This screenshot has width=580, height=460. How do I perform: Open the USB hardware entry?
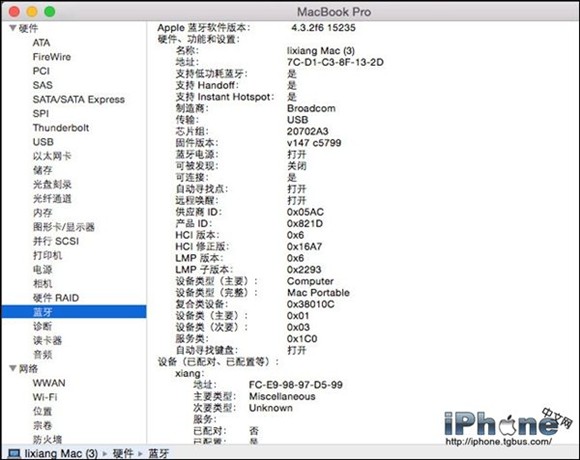click(43, 142)
